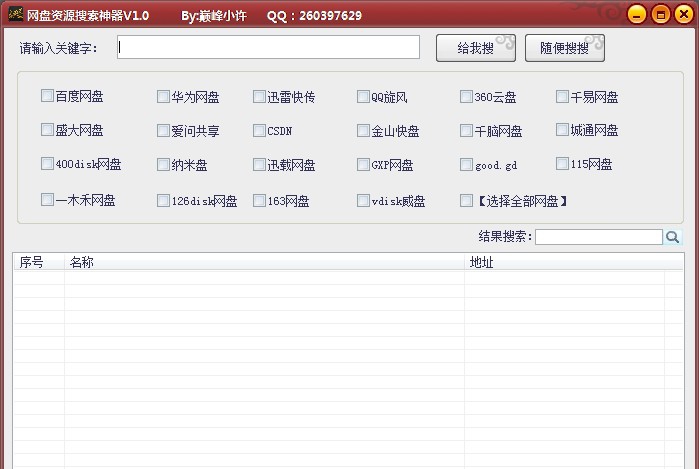This screenshot has width=699, height=469.
Task: Select the 迅载网盘 checkbox
Action: tap(259, 165)
